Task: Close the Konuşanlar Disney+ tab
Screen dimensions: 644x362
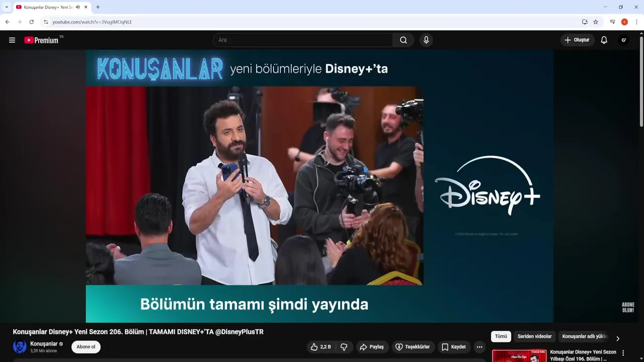Action: [x=86, y=7]
